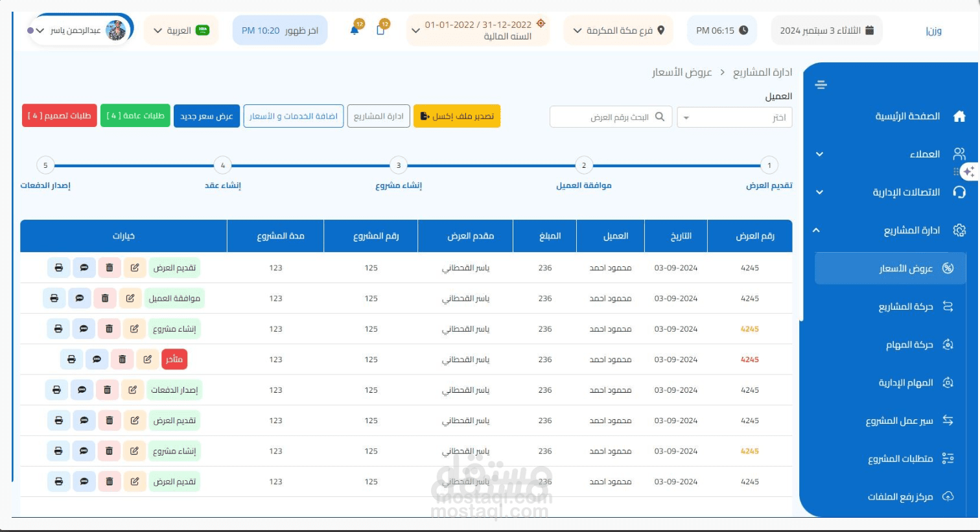Click the red متأخر status badge
Image resolution: width=980 pixels, height=532 pixels.
click(174, 359)
